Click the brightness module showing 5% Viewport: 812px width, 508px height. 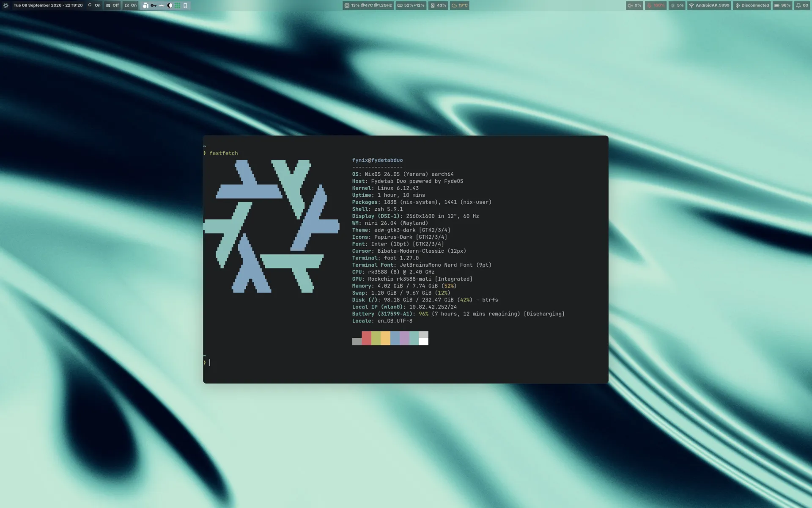(x=677, y=6)
